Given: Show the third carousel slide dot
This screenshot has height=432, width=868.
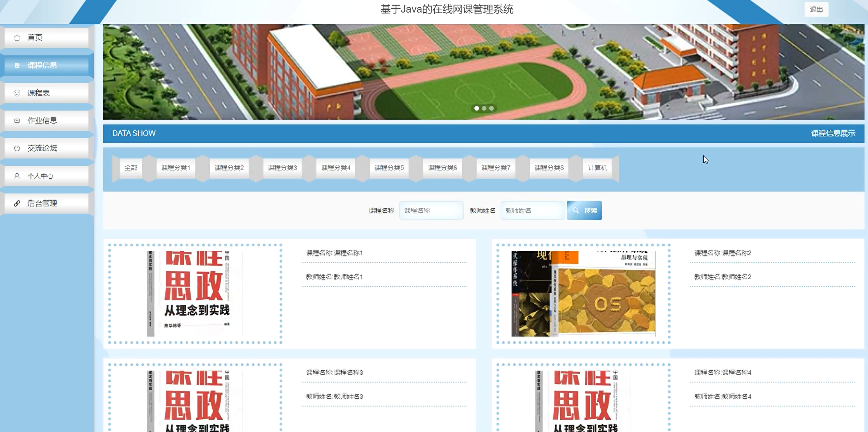Looking at the screenshot, I should [x=491, y=108].
